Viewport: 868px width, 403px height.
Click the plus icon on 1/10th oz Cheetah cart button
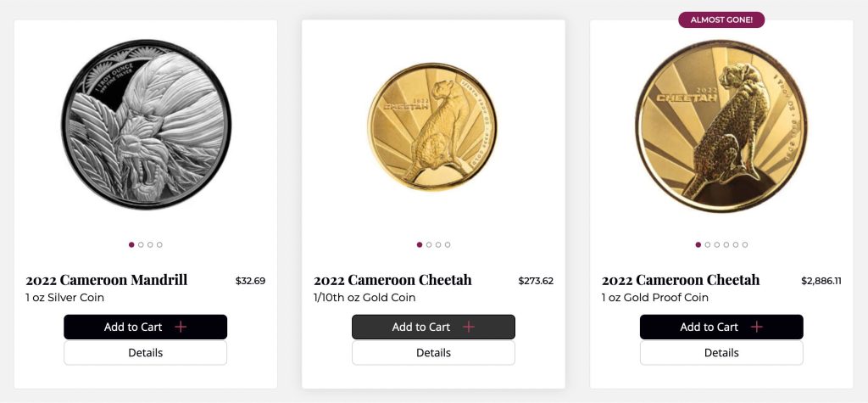click(x=469, y=327)
